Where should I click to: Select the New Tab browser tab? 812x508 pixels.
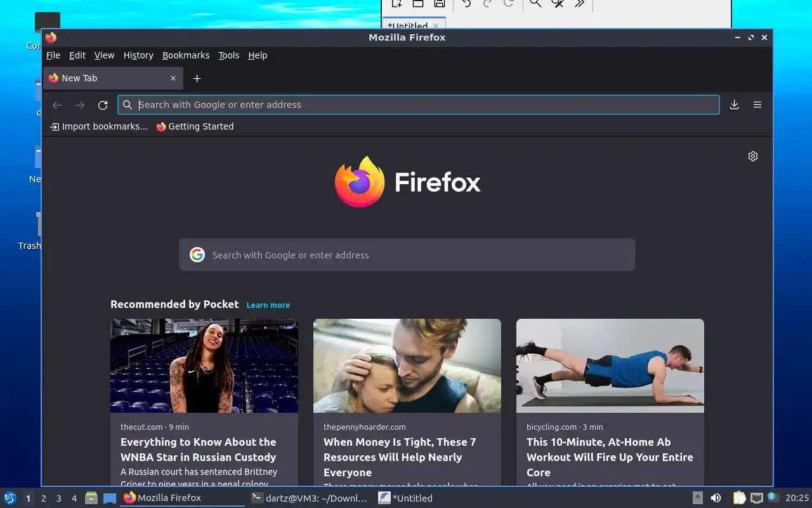tap(113, 78)
